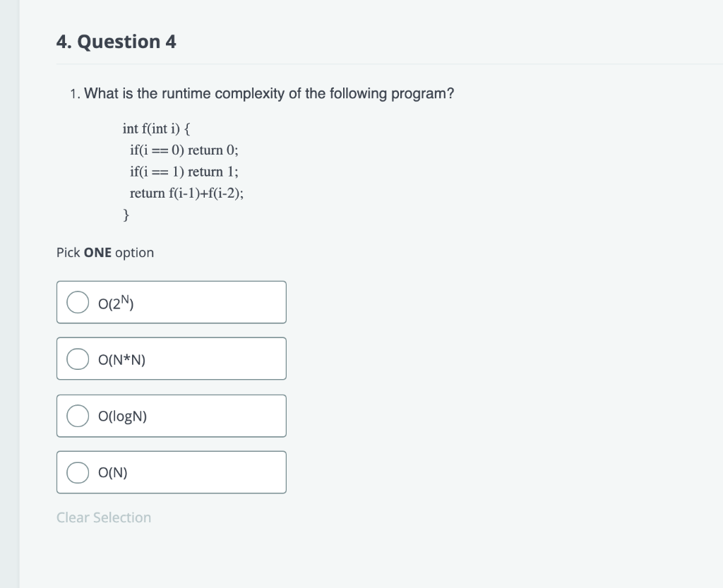
Task: Click the closing brace of the code block
Action: tap(125, 214)
